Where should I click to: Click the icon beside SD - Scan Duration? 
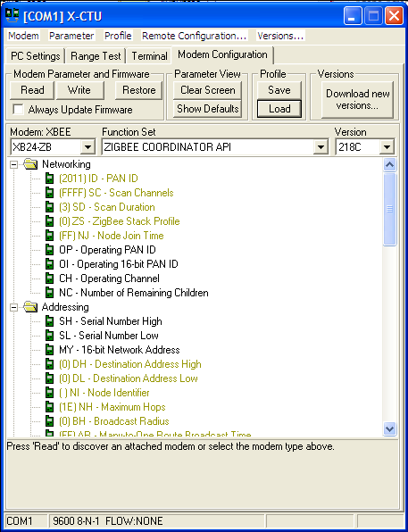[50, 207]
